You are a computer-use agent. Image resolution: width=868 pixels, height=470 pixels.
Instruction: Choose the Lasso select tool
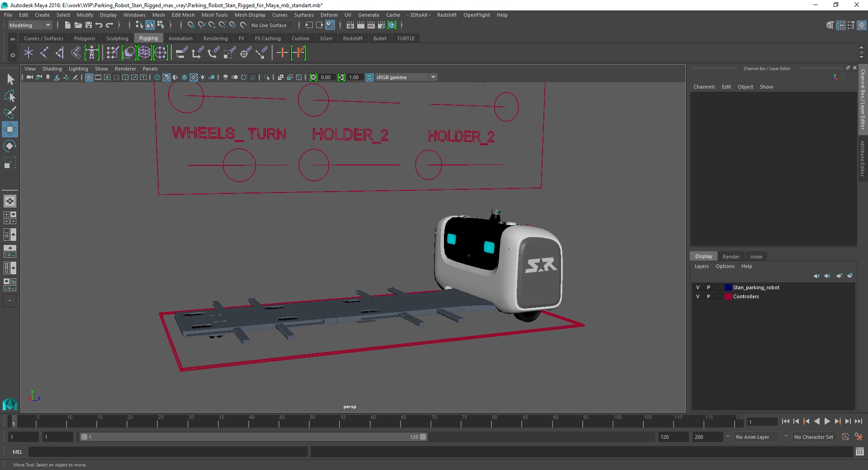pyautogui.click(x=9, y=96)
